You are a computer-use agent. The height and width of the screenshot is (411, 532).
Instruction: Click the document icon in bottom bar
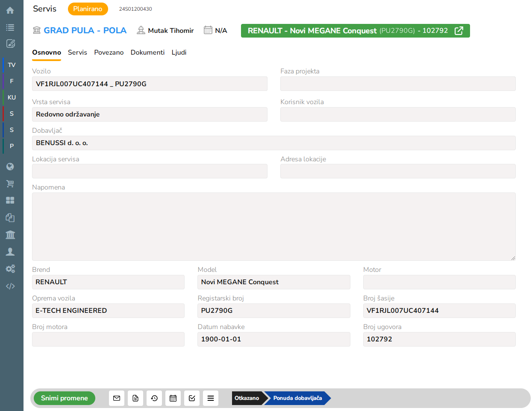pyautogui.click(x=135, y=398)
